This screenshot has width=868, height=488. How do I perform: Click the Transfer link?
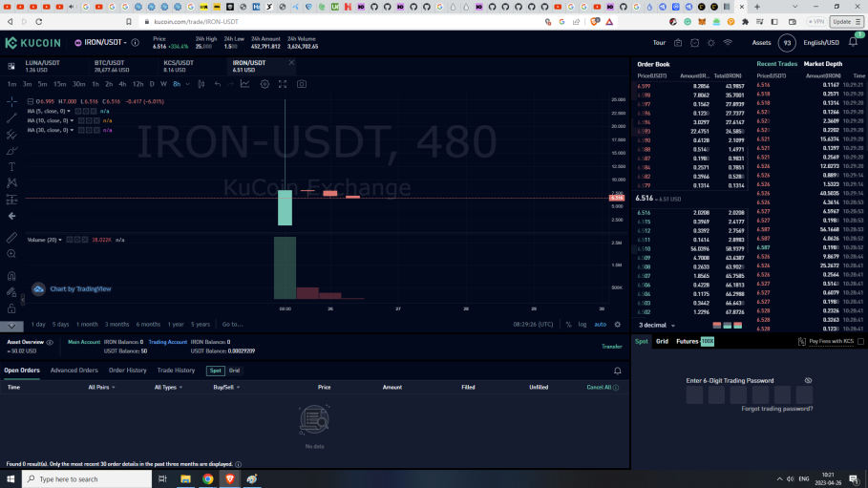pos(612,347)
